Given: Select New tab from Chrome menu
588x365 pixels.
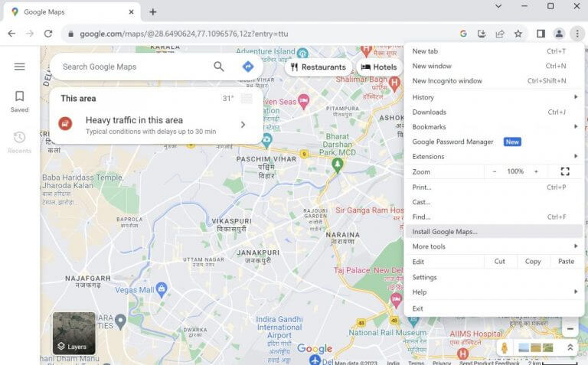Looking at the screenshot, I should pos(494,51).
